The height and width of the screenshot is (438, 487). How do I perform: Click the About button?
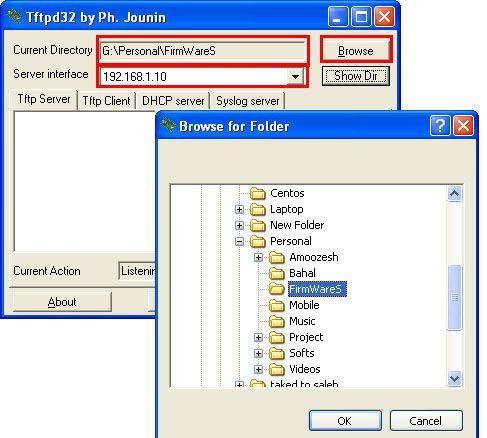62,302
